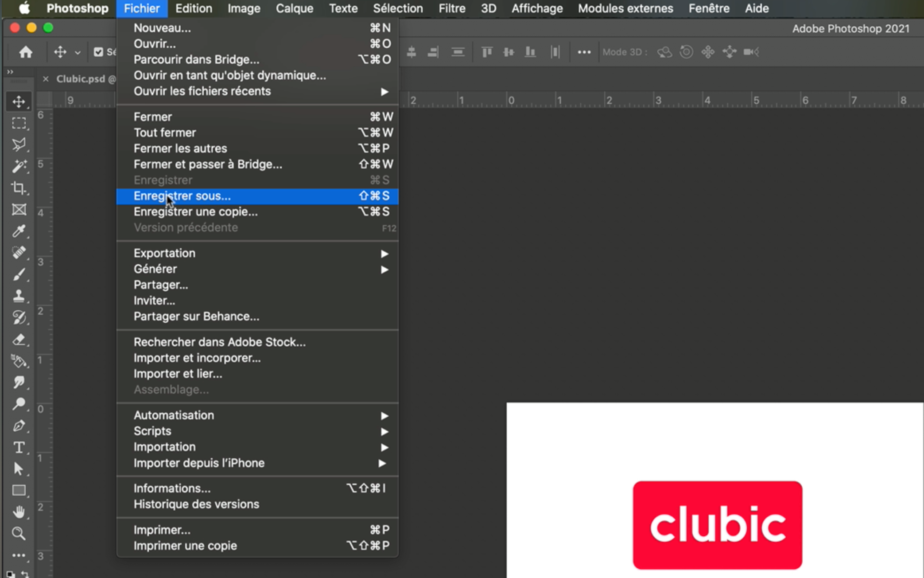924x578 pixels.
Task: Close the Clubic.psd document tab
Action: pyautogui.click(x=46, y=79)
